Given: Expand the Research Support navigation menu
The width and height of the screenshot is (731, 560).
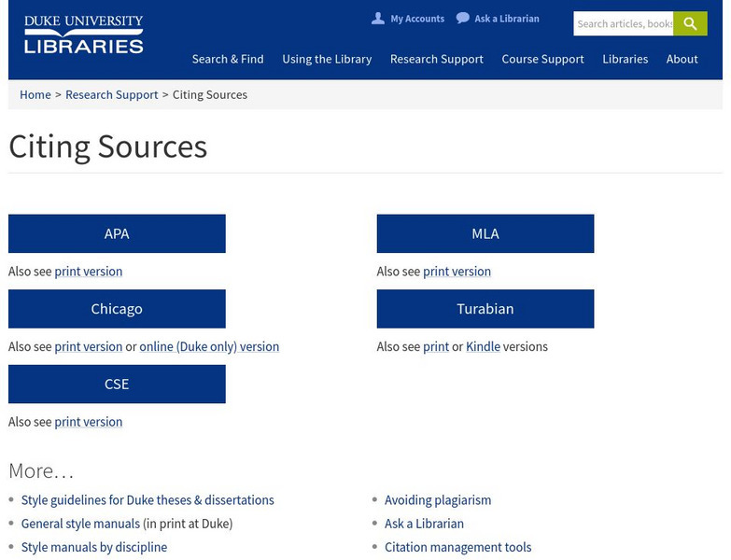Looking at the screenshot, I should (436, 59).
